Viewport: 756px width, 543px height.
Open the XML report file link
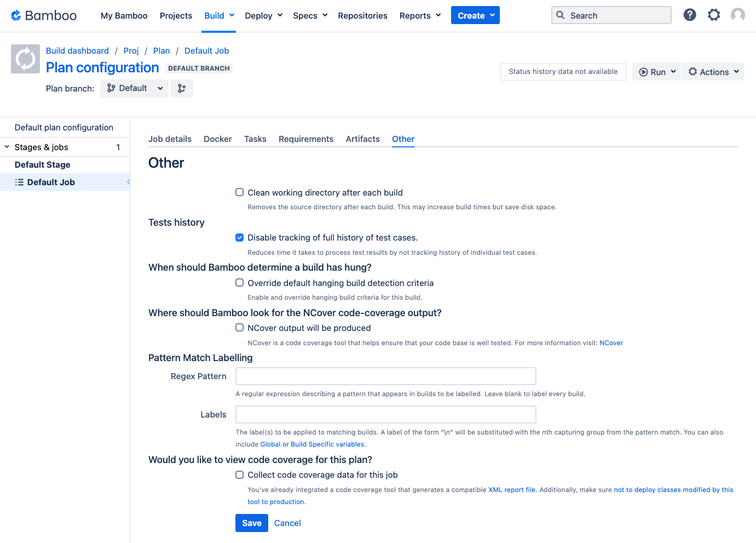(x=512, y=490)
